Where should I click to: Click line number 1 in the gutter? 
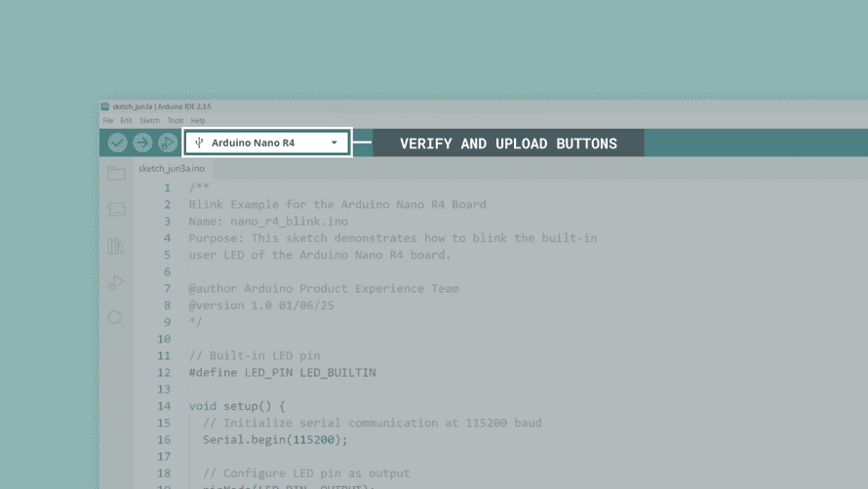(167, 187)
